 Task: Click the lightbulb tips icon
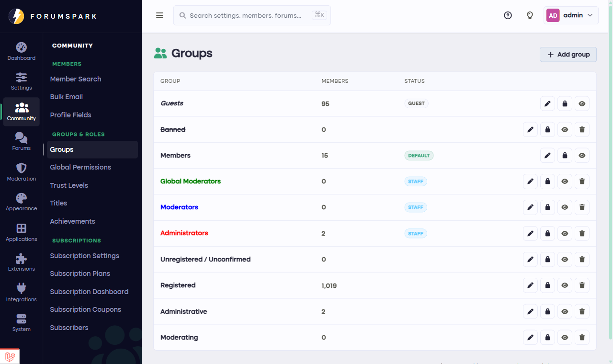(x=530, y=15)
